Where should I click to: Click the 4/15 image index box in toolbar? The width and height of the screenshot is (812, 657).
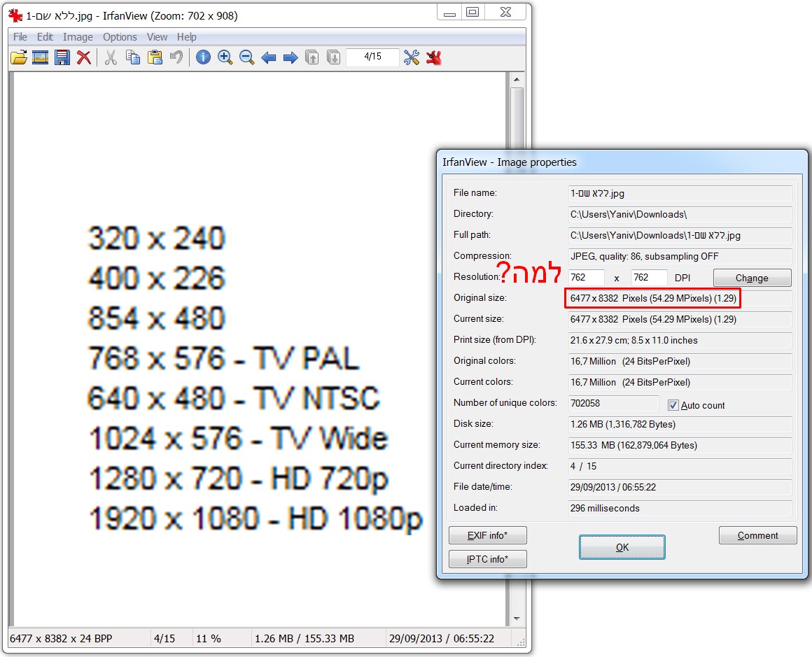pos(373,57)
